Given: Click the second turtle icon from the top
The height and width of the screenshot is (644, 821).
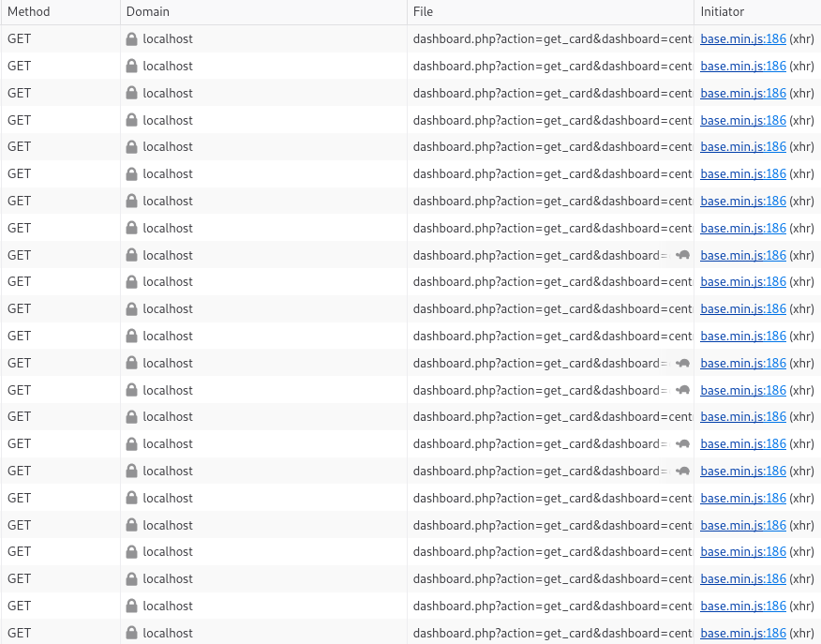Looking at the screenshot, I should click(682, 363).
